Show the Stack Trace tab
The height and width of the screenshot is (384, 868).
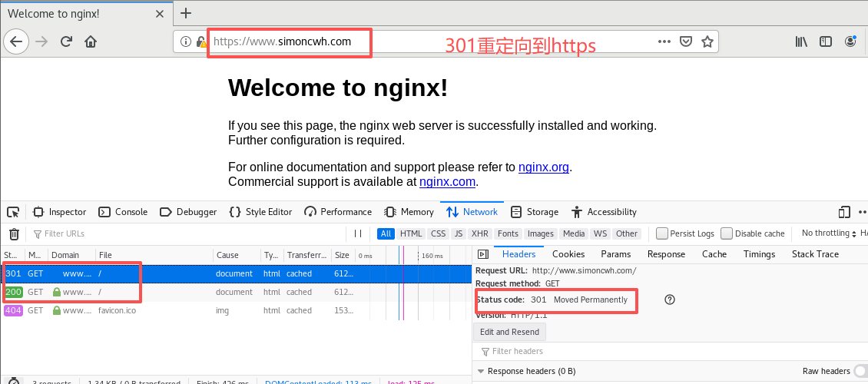point(816,254)
